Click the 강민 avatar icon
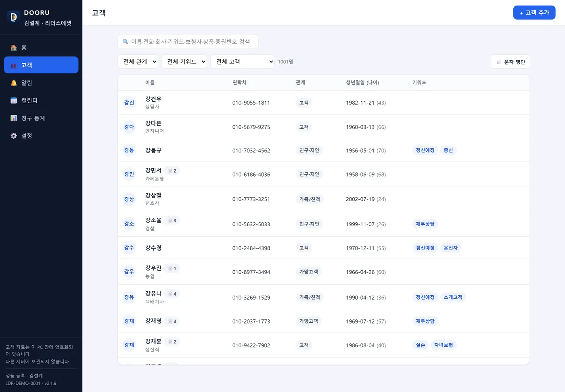This screenshot has height=392, width=565. (129, 174)
